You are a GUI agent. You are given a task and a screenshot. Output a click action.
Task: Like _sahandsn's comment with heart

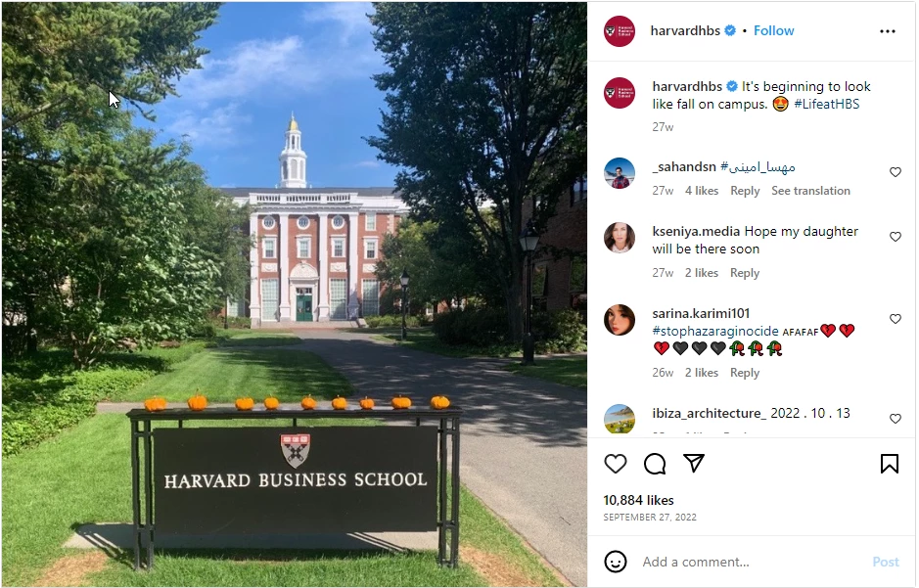pyautogui.click(x=895, y=172)
